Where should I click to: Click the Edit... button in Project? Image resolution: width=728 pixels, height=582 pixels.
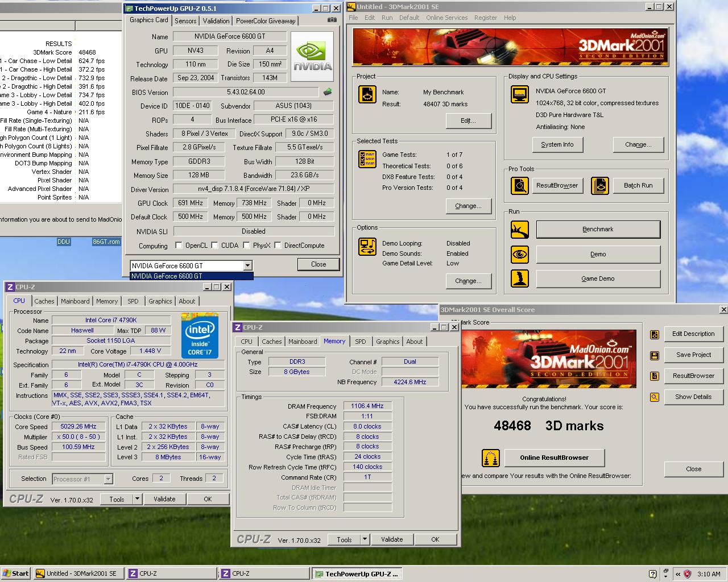tap(468, 120)
